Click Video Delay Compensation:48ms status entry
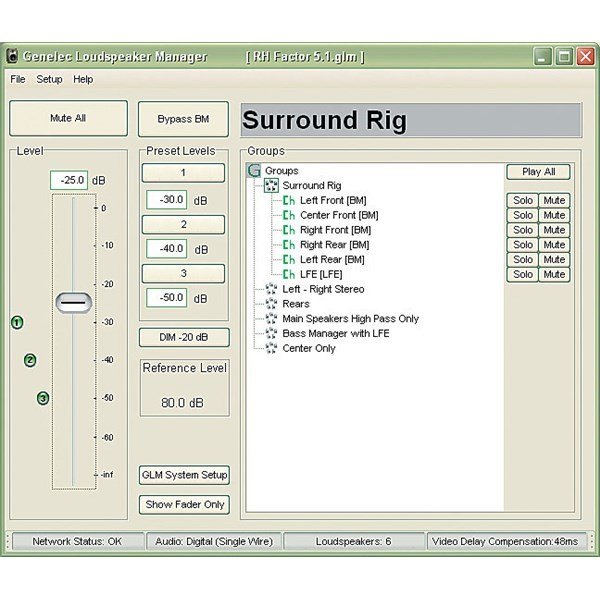The width and height of the screenshot is (600, 600). [x=505, y=541]
